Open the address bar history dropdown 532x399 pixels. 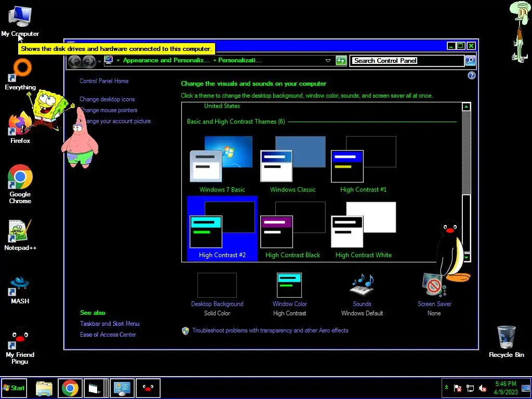328,61
